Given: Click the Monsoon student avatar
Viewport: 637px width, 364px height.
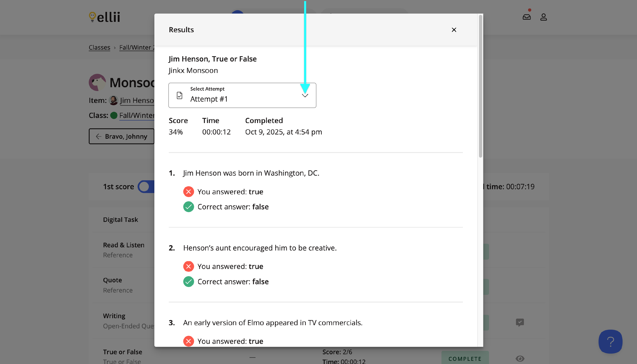Looking at the screenshot, I should (97, 82).
